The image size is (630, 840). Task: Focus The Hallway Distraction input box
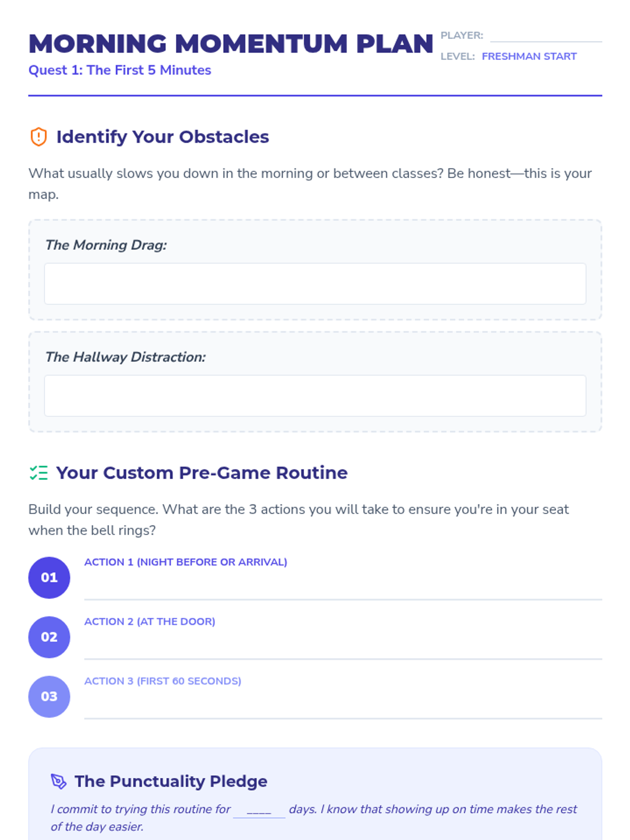click(315, 395)
